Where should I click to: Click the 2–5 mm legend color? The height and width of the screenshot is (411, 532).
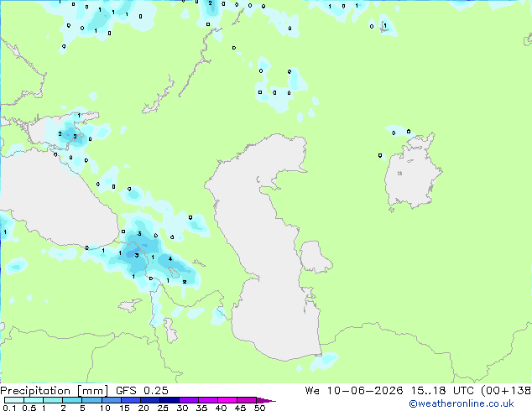click(72, 400)
